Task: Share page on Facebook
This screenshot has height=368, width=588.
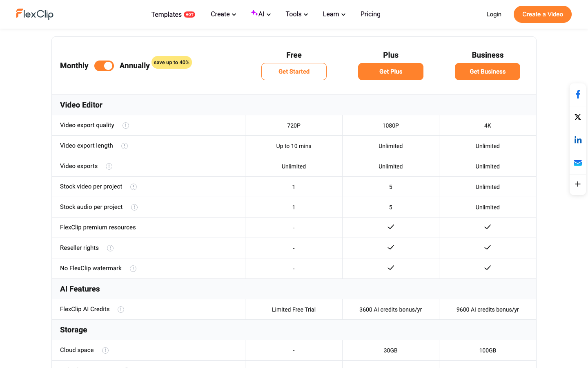Action: click(x=578, y=94)
